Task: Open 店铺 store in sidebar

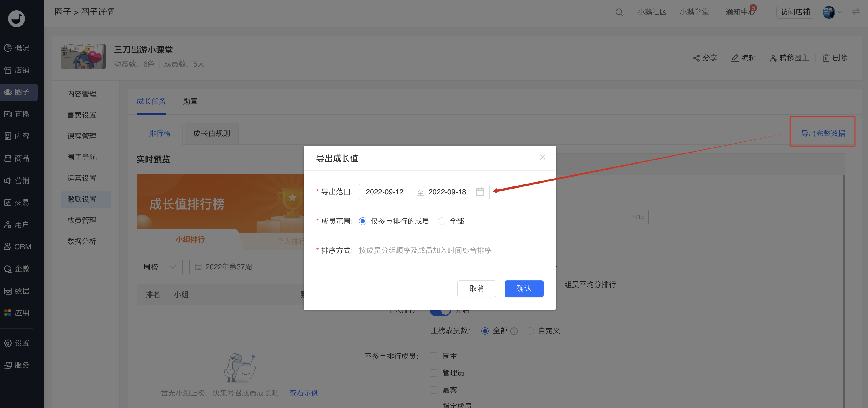Action: click(17, 70)
